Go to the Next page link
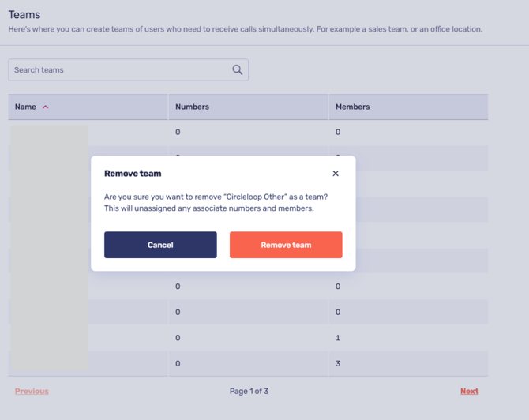The width and height of the screenshot is (529, 420). click(x=469, y=391)
